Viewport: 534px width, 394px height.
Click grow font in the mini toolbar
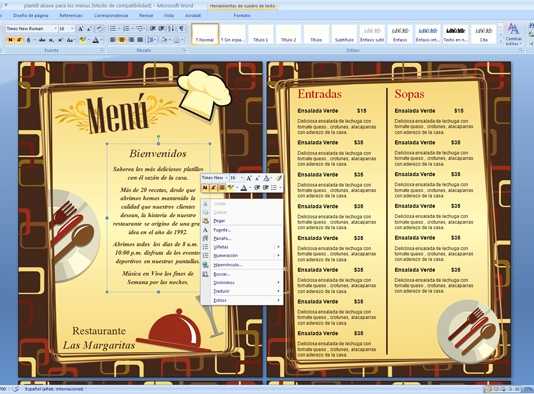pos(249,178)
